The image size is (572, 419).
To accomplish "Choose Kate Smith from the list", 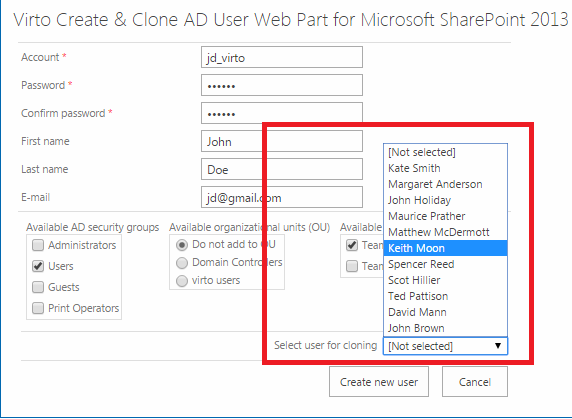I will coord(445,168).
